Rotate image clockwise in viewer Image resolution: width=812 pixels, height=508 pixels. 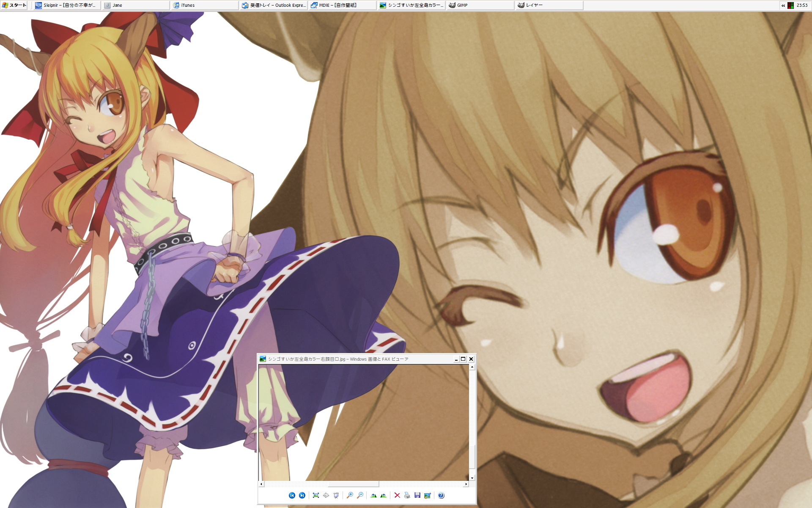(x=373, y=495)
